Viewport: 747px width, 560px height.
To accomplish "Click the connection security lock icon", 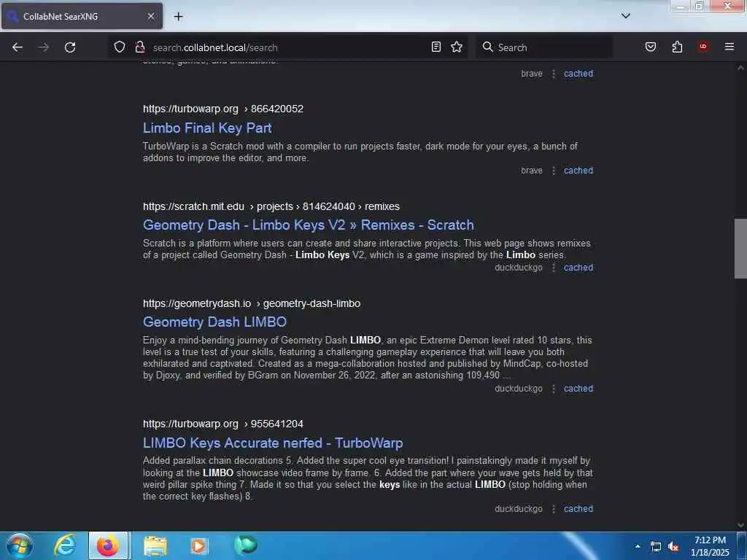I will tap(139, 47).
